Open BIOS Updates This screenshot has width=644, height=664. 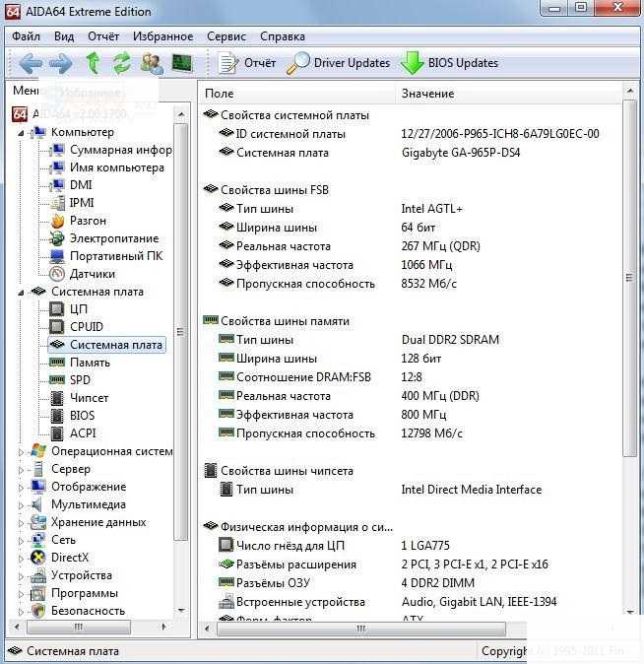449,63
